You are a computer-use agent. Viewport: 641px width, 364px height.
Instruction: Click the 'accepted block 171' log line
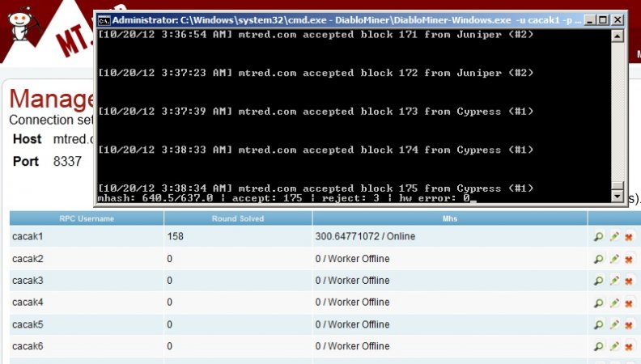coord(316,35)
